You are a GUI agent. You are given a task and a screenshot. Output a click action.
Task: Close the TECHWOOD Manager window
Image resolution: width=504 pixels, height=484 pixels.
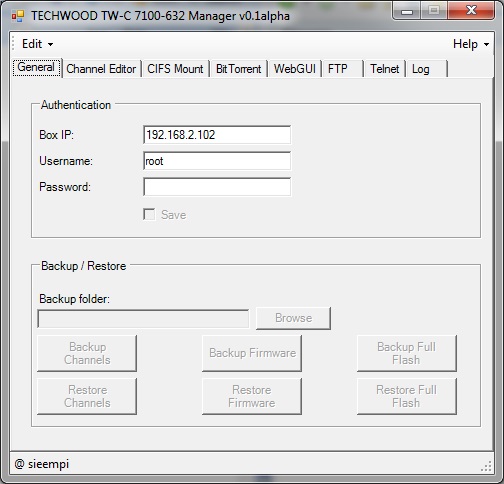(471, 11)
